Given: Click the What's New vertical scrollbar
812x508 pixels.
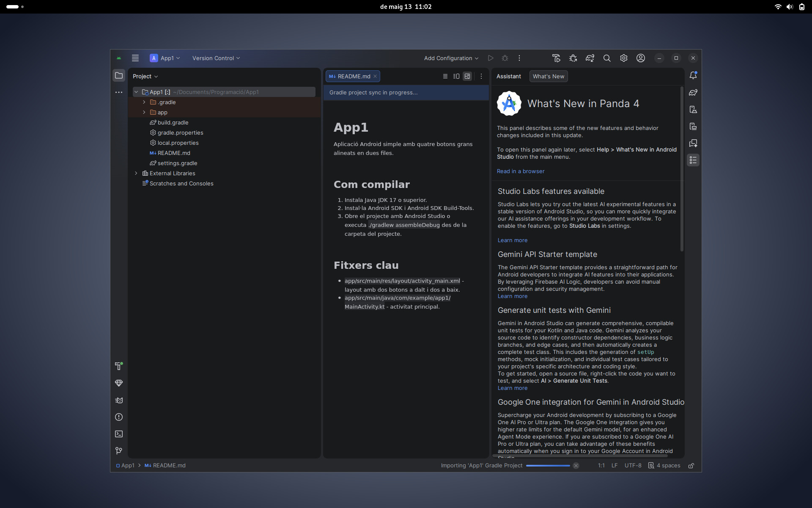Looking at the screenshot, I should point(682,168).
